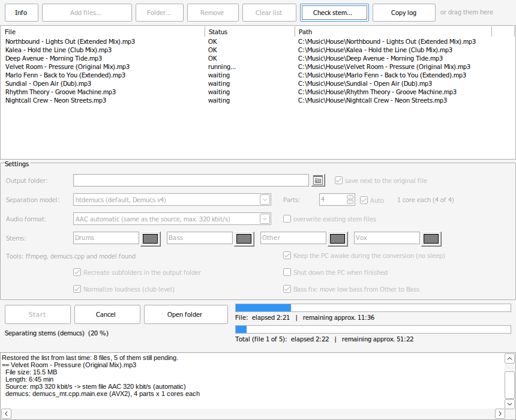Click the Parts spinner arrows
This screenshot has width=516, height=420.
(350, 199)
